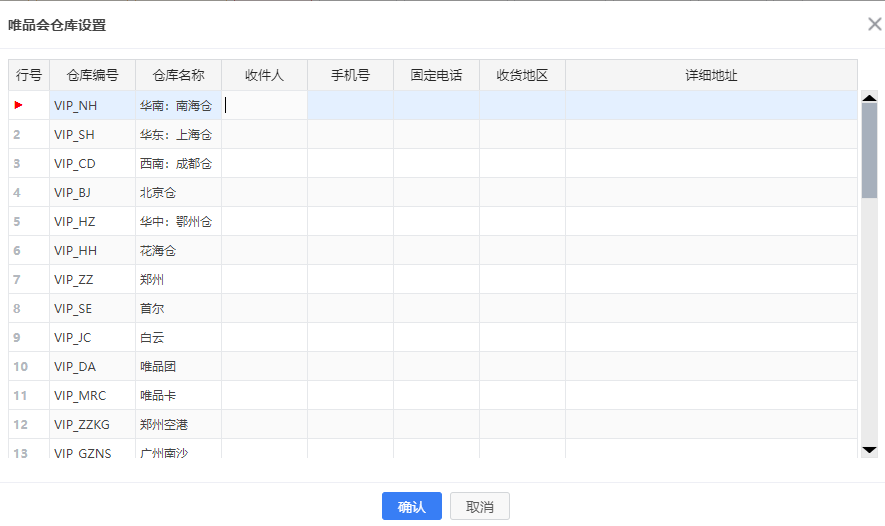The height and width of the screenshot is (526, 885).
Task: Click the 首尔 name cell
Action: 178,308
